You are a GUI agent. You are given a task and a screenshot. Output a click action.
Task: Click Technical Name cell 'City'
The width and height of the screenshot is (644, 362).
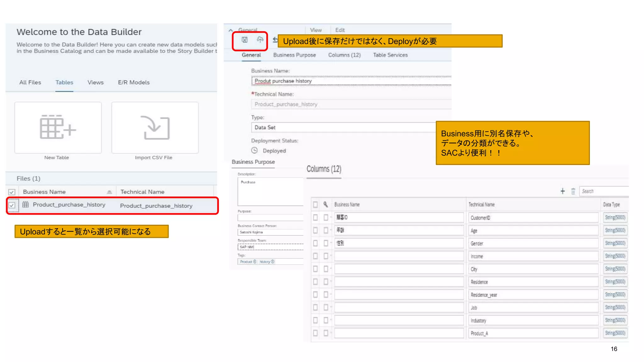coord(533,269)
